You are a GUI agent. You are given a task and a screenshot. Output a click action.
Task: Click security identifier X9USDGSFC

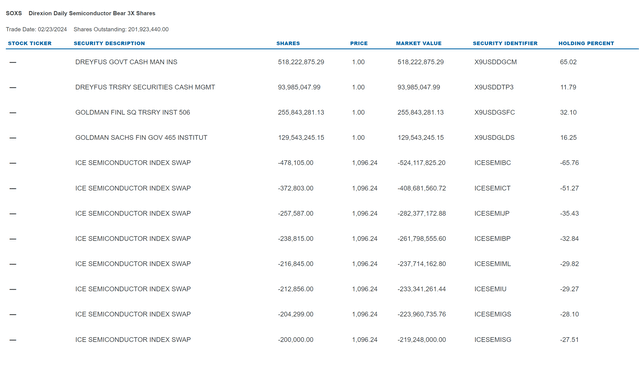point(495,113)
